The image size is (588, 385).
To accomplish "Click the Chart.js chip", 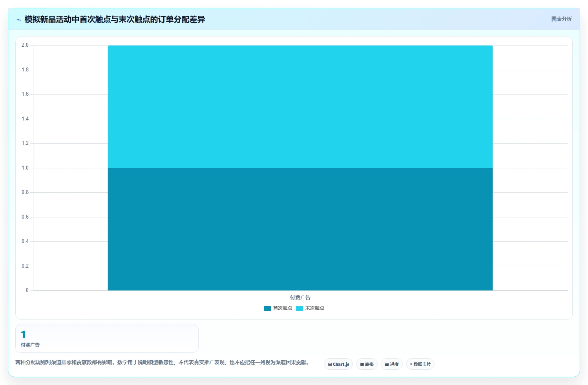I will (338, 364).
